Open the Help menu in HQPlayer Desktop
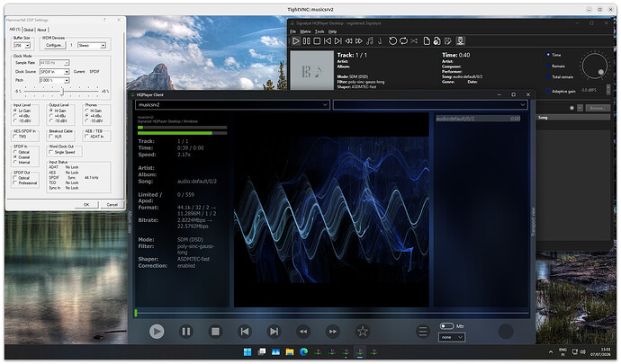The width and height of the screenshot is (621, 364). [333, 31]
